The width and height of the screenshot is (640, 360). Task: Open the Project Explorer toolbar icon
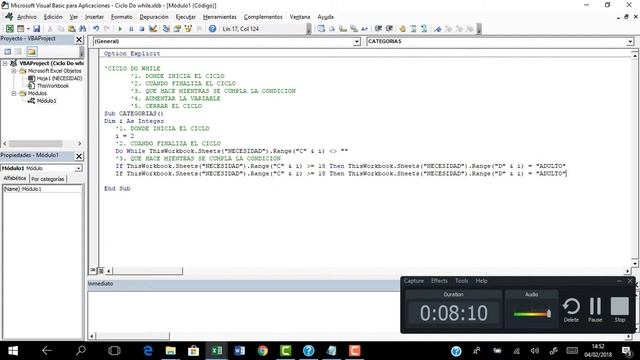(x=166, y=29)
